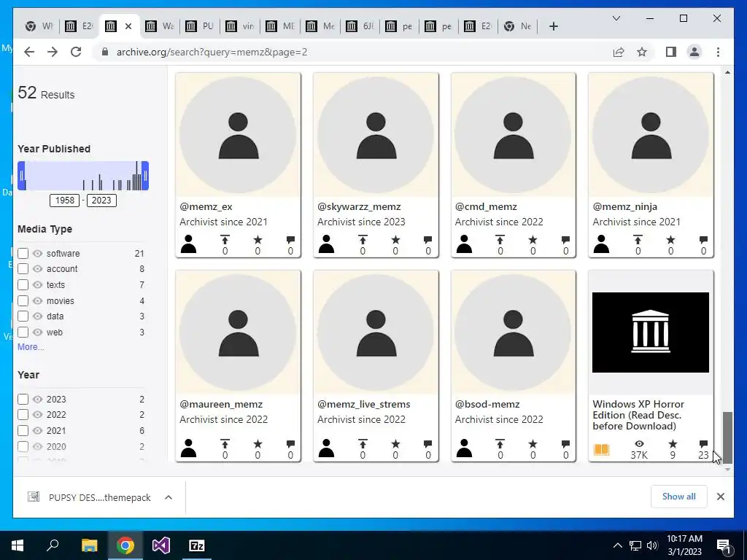Go back to the previous page
The width and height of the screenshot is (747, 560).
click(x=29, y=52)
